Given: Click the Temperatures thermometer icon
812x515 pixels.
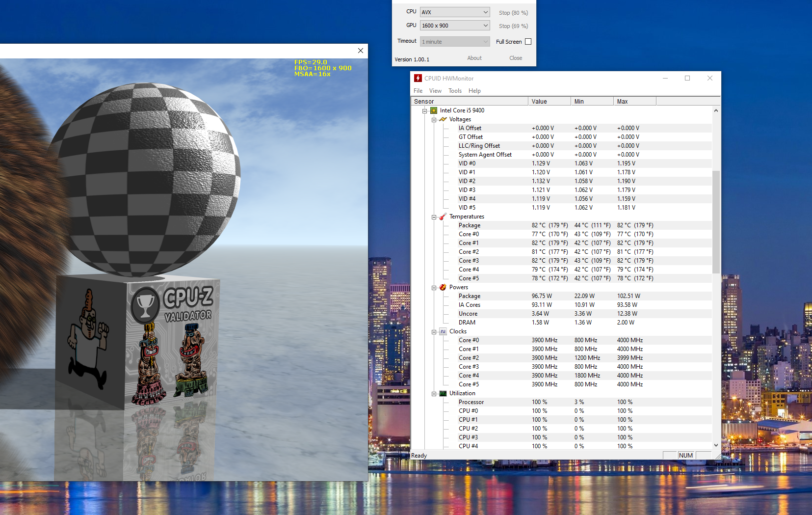Looking at the screenshot, I should pyautogui.click(x=443, y=217).
